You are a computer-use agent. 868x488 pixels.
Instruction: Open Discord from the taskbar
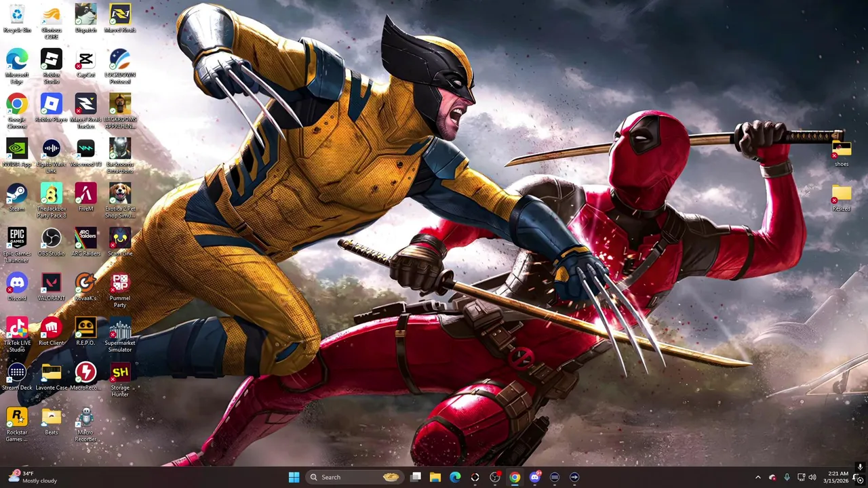[534, 477]
